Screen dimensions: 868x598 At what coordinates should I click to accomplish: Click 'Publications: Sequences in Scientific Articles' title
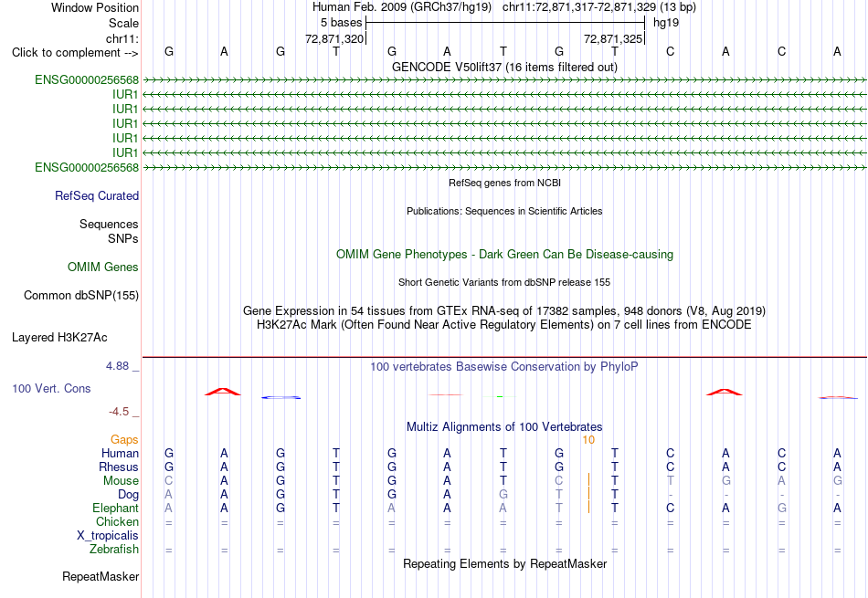[x=504, y=211]
